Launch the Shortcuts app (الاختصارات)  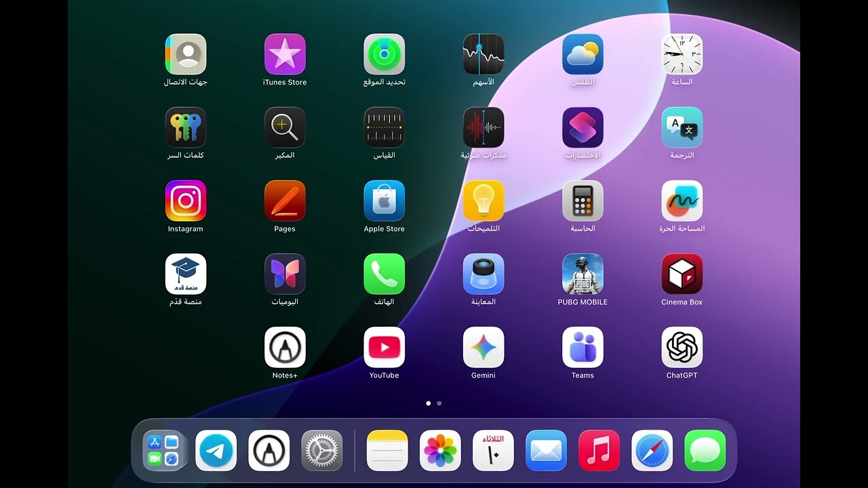tap(583, 127)
